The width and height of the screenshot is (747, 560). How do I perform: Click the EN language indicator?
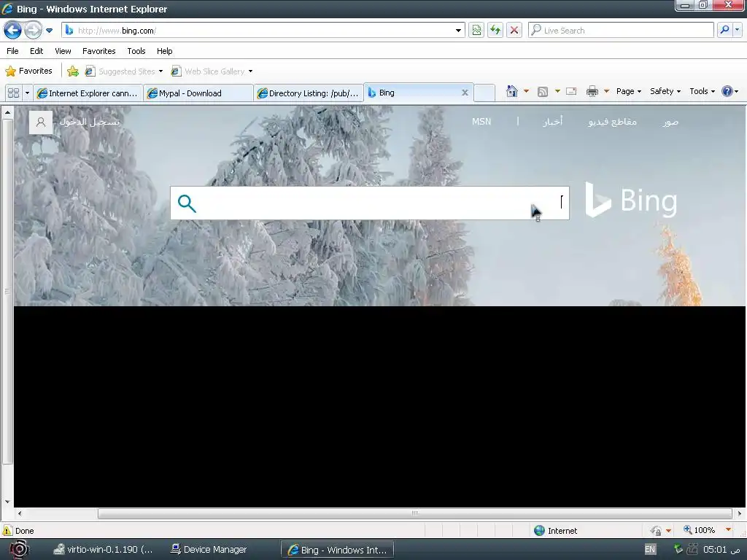click(x=650, y=549)
